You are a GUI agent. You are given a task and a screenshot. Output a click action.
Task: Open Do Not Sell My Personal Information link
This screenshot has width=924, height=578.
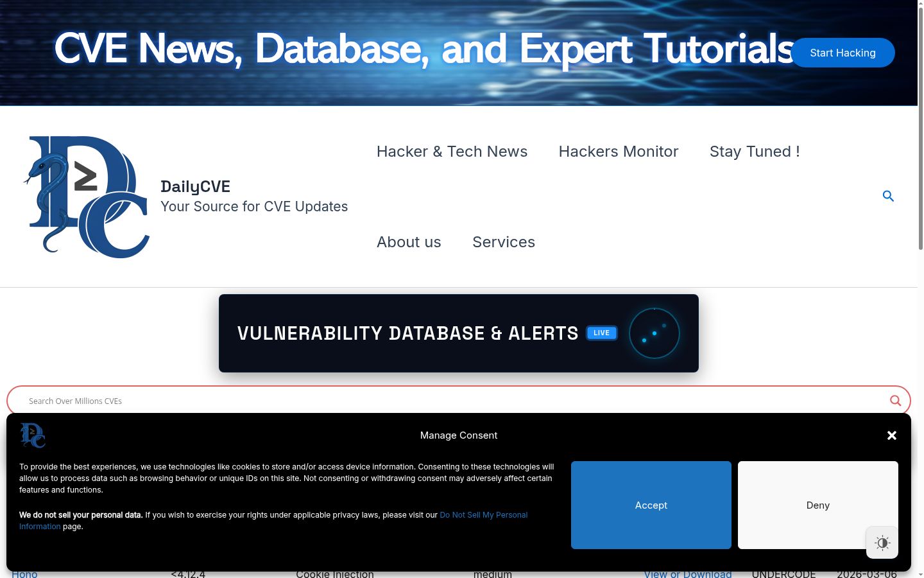484,515
